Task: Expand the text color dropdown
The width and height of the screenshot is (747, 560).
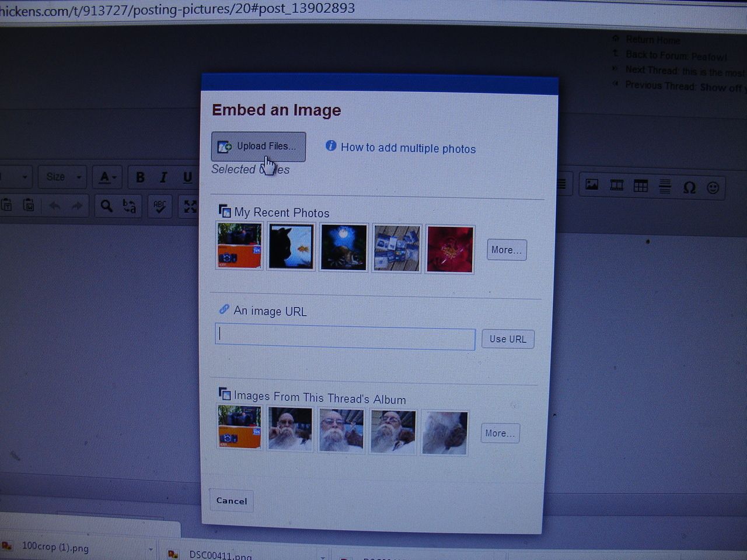Action: coord(108,177)
